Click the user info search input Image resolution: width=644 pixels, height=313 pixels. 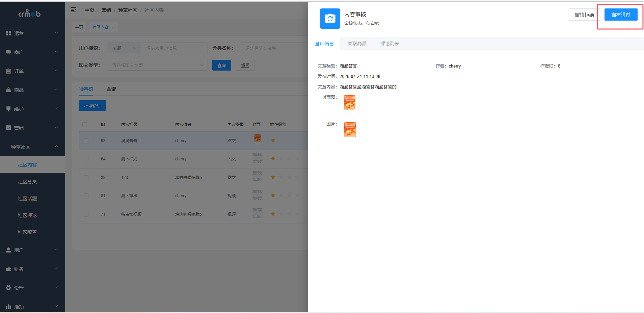(x=174, y=48)
